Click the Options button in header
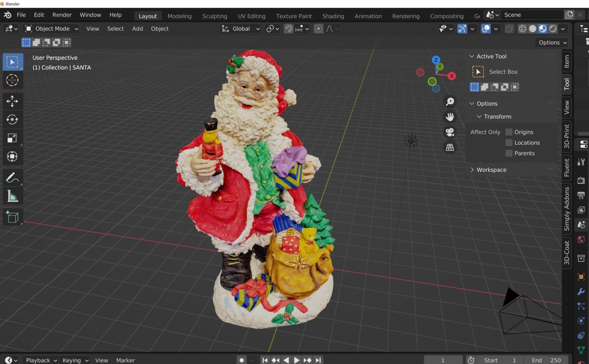The height and width of the screenshot is (364, 589). click(553, 42)
